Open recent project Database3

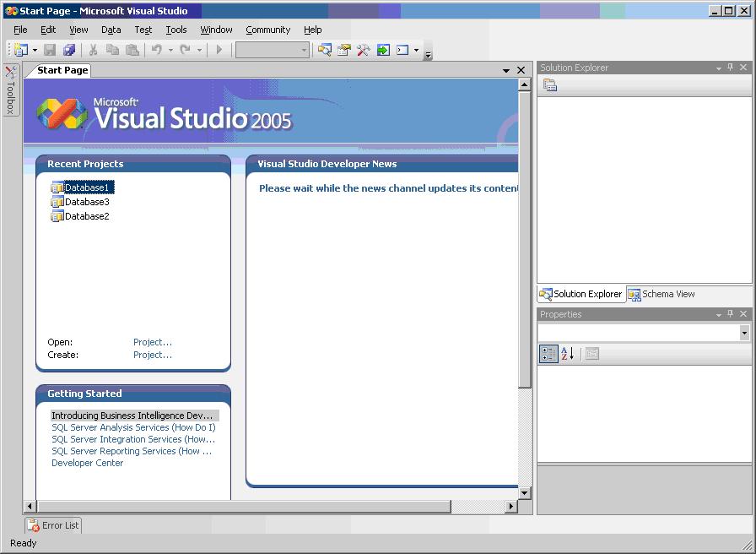coord(80,202)
